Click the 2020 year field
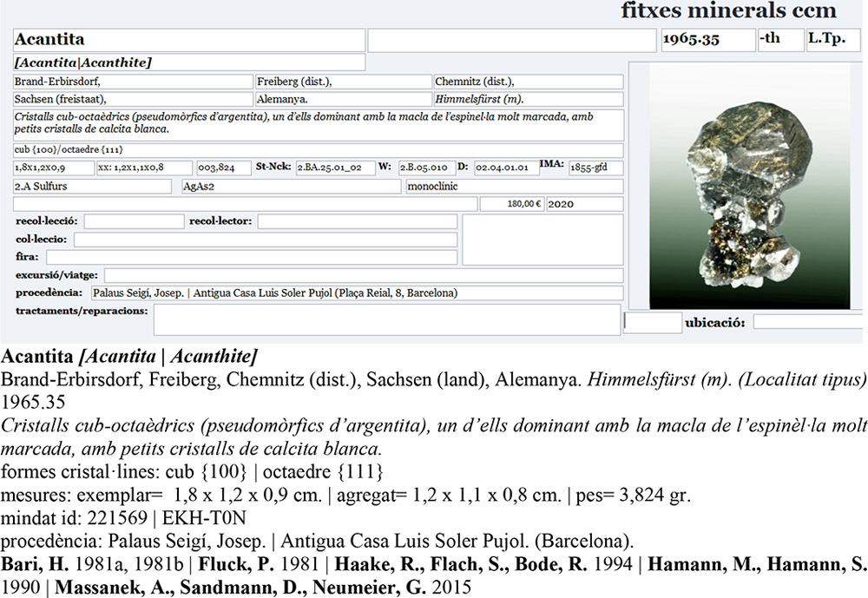 584,204
